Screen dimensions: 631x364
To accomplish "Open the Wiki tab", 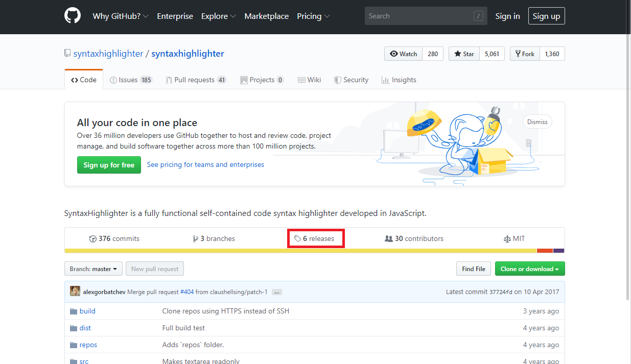I will click(x=310, y=80).
